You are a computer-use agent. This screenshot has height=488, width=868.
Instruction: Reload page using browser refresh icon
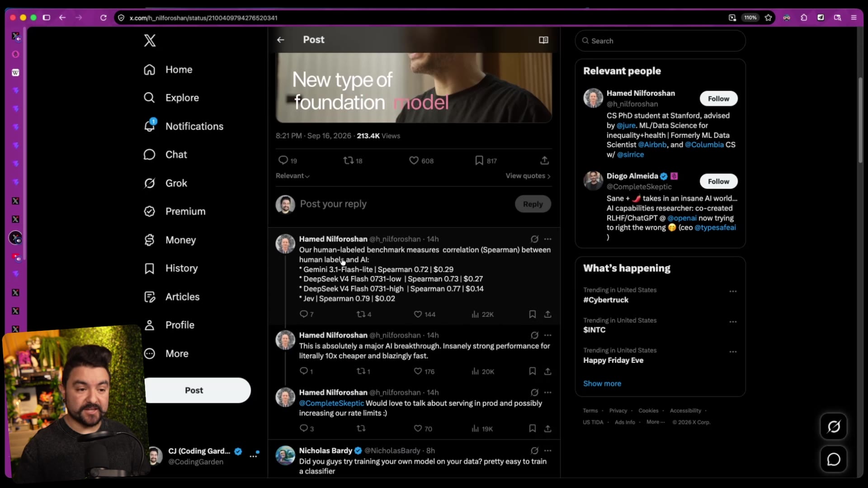pyautogui.click(x=104, y=18)
